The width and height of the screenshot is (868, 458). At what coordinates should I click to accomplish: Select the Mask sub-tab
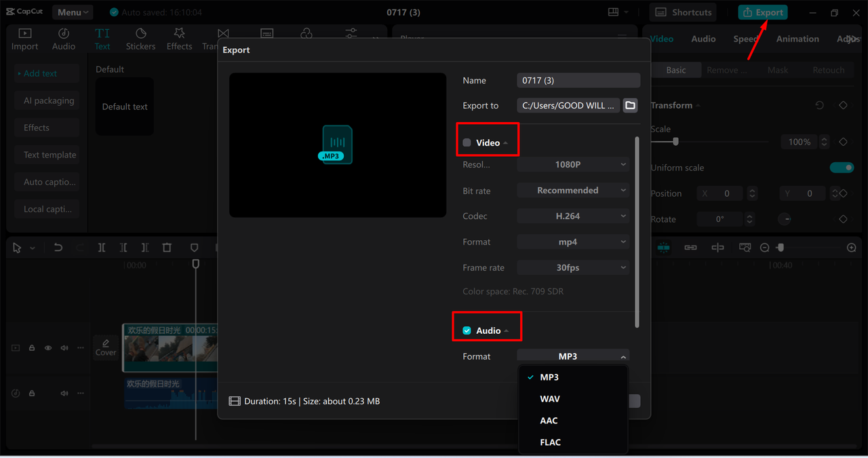(778, 70)
